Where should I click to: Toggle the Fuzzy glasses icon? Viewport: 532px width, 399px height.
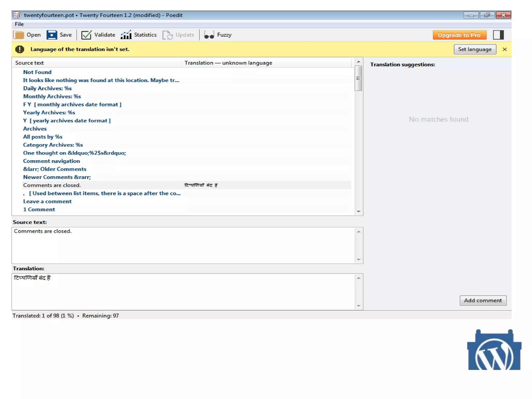click(x=209, y=35)
